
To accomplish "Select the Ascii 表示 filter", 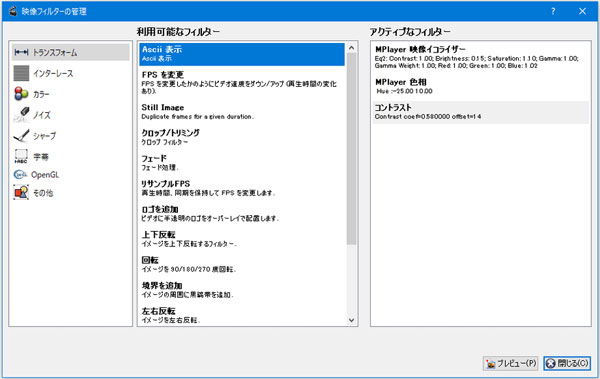I will tap(242, 54).
